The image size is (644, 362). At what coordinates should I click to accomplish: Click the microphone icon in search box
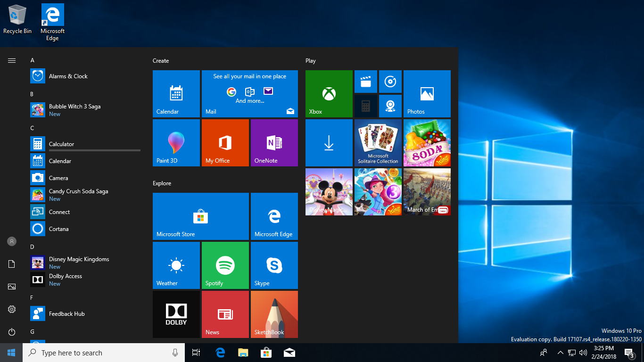point(175,353)
